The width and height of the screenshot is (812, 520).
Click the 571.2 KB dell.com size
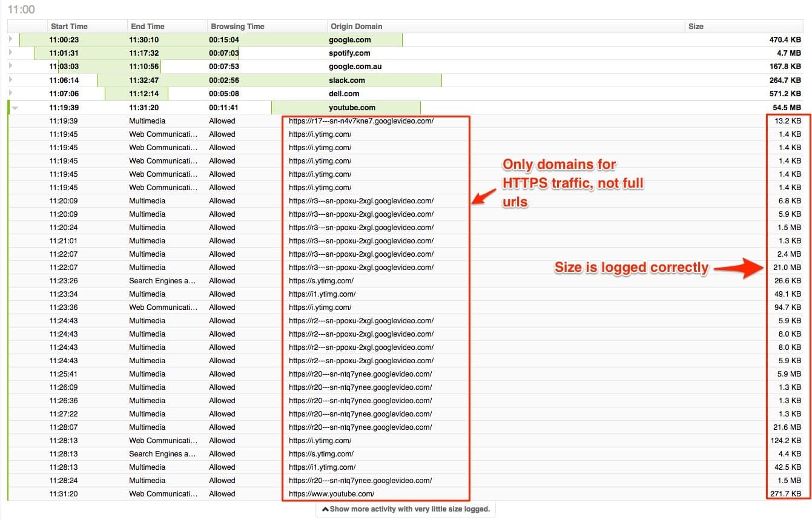coord(785,94)
